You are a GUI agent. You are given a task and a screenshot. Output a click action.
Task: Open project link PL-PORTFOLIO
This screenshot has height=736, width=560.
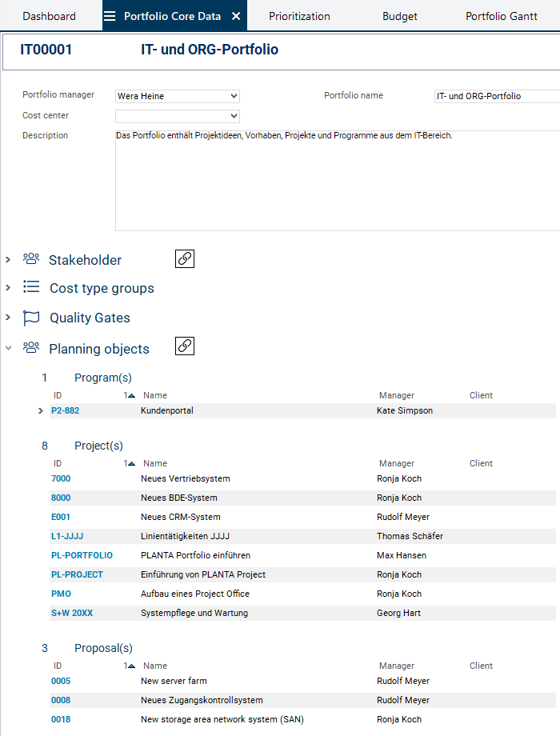click(x=82, y=555)
